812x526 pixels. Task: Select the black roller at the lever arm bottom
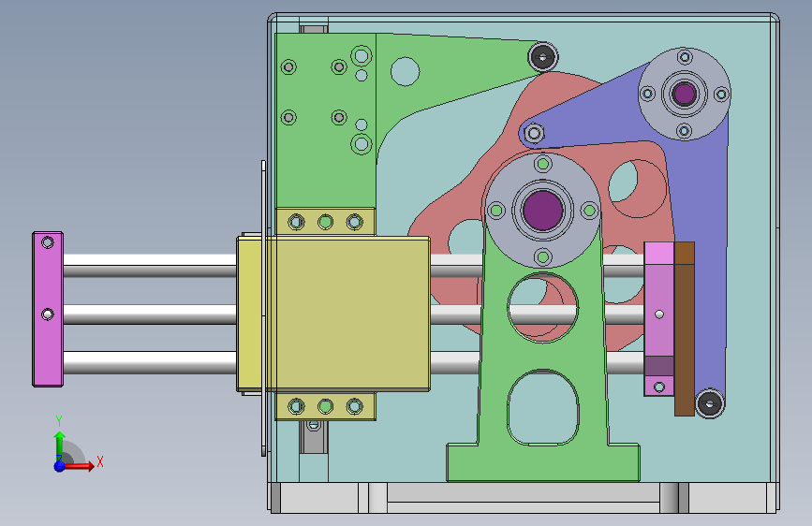tap(710, 402)
